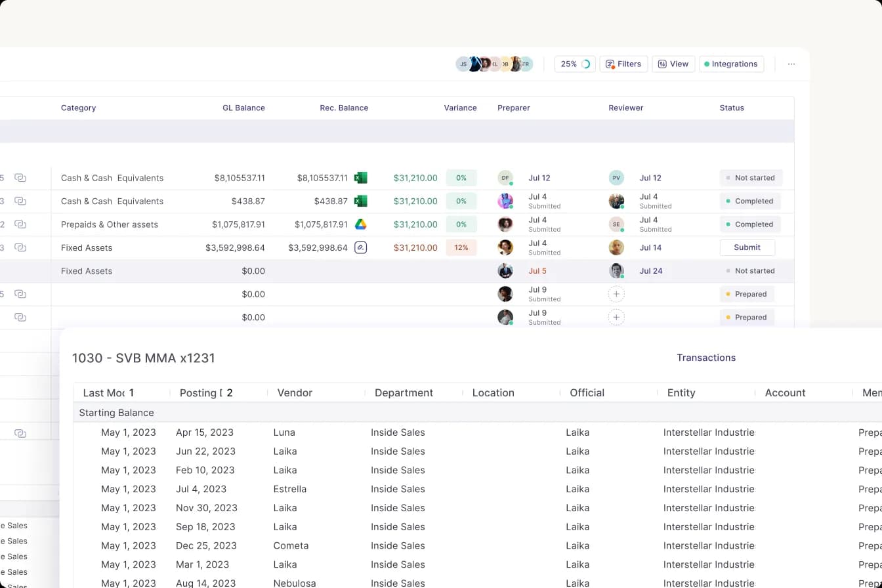Click the Official column header
Viewport: 882px width, 588px height.
click(587, 392)
